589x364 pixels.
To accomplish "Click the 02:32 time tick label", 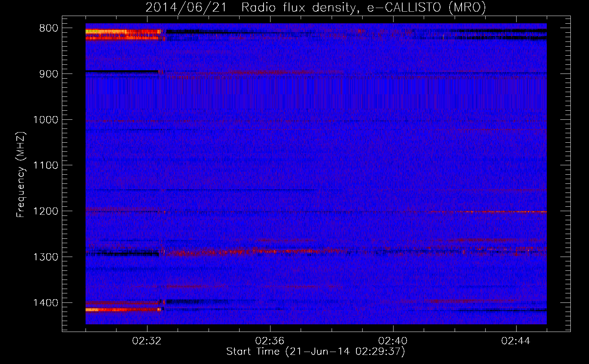I will point(147,341).
